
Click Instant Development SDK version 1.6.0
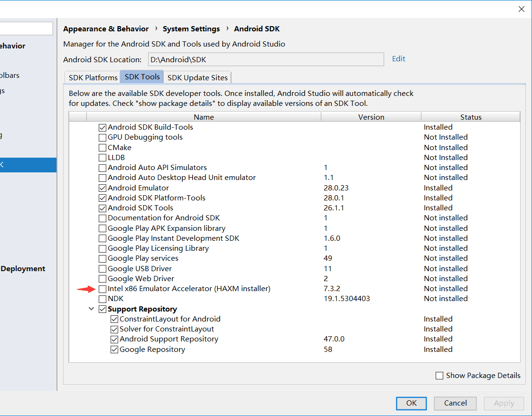point(332,238)
